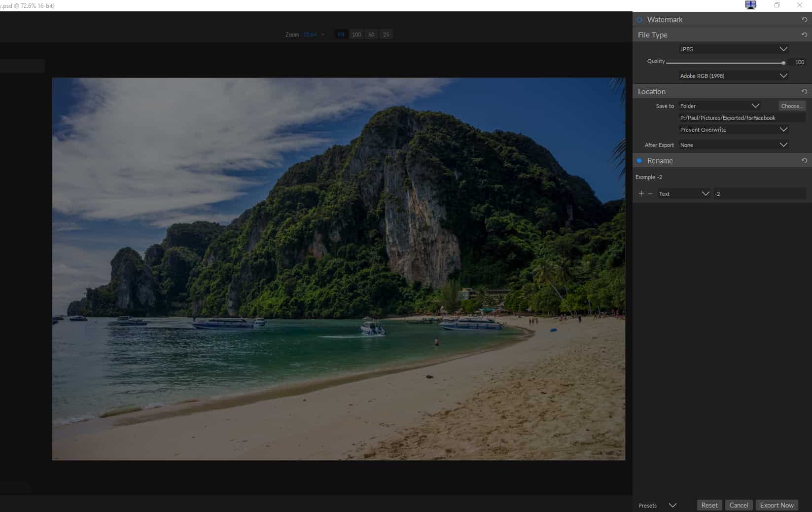
Task: Reset the File Type section settings
Action: [804, 35]
